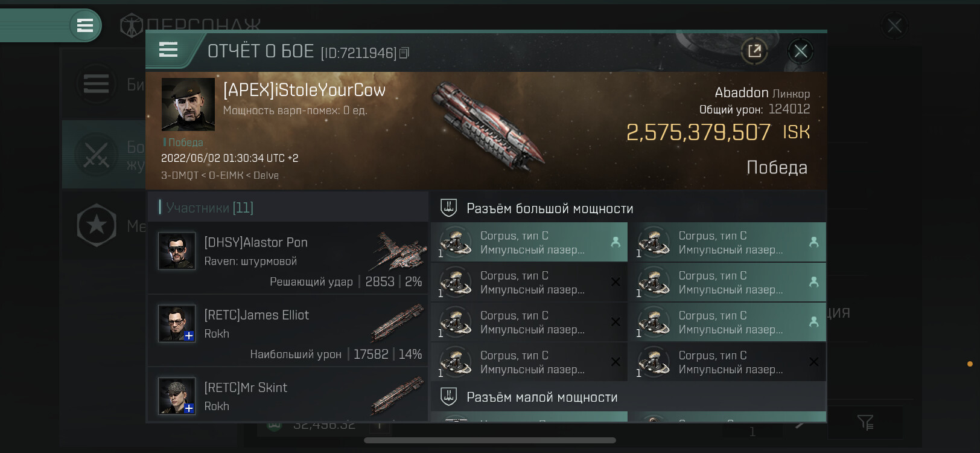
Task: Tap the crossed-swords battle log icon
Action: pyautogui.click(x=96, y=155)
